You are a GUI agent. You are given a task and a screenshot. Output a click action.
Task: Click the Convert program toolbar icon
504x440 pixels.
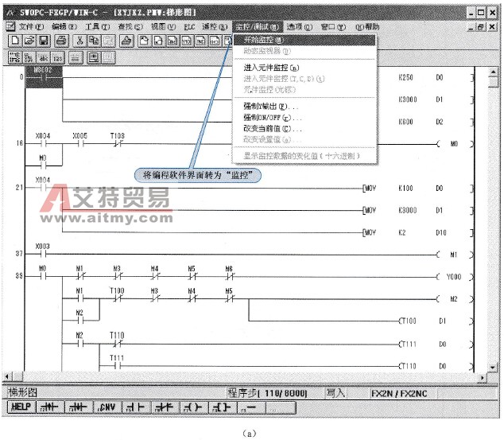coord(126,41)
